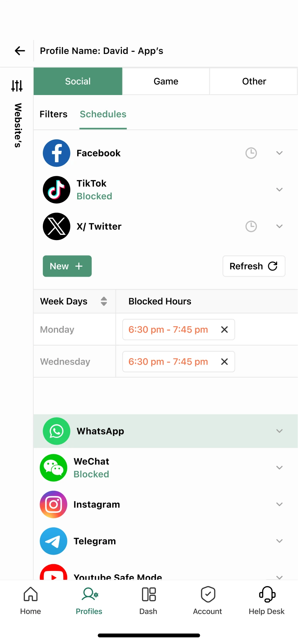Tap the TikTok app icon
298x644 pixels.
[x=56, y=190]
